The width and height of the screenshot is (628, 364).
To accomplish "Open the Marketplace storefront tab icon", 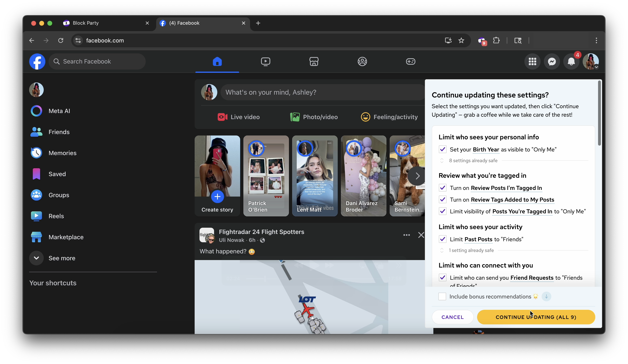I will 314,61.
